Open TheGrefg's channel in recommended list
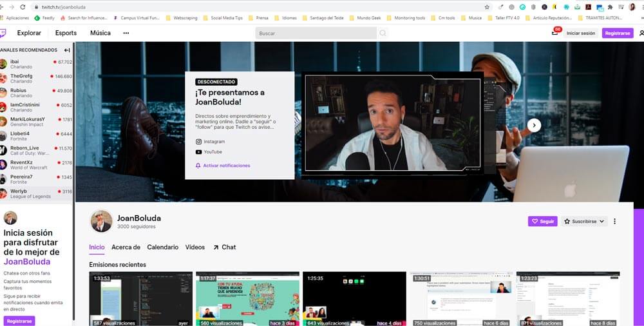Viewport: 644px width, 326px height. (36, 79)
